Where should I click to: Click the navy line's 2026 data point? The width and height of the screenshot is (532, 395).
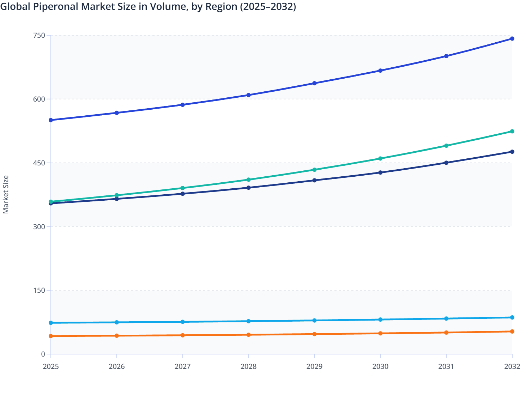click(x=116, y=199)
